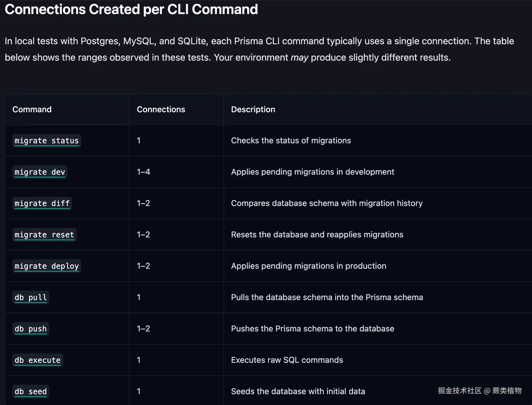Click description 'Seeds the database with initial data'

(298, 391)
